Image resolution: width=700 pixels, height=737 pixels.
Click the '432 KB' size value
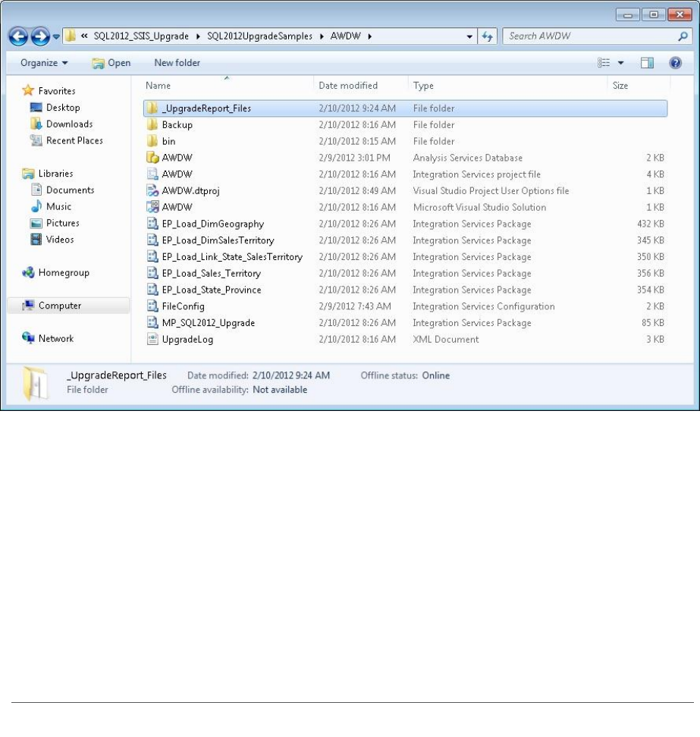click(x=651, y=224)
